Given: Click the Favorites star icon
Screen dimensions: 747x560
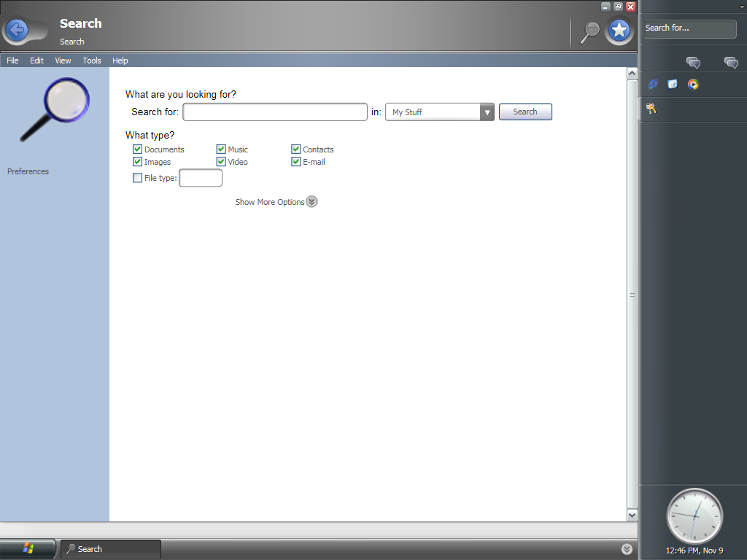Looking at the screenshot, I should coord(619,30).
